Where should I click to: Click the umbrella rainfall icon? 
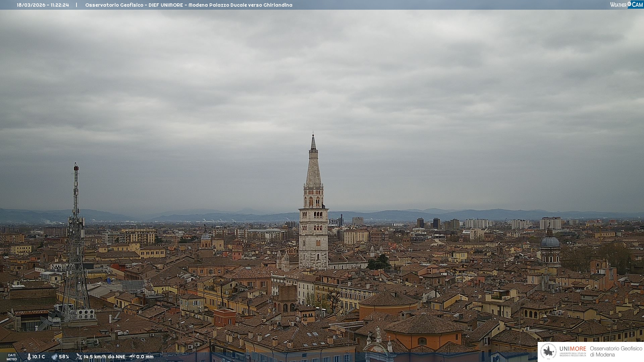(x=132, y=357)
